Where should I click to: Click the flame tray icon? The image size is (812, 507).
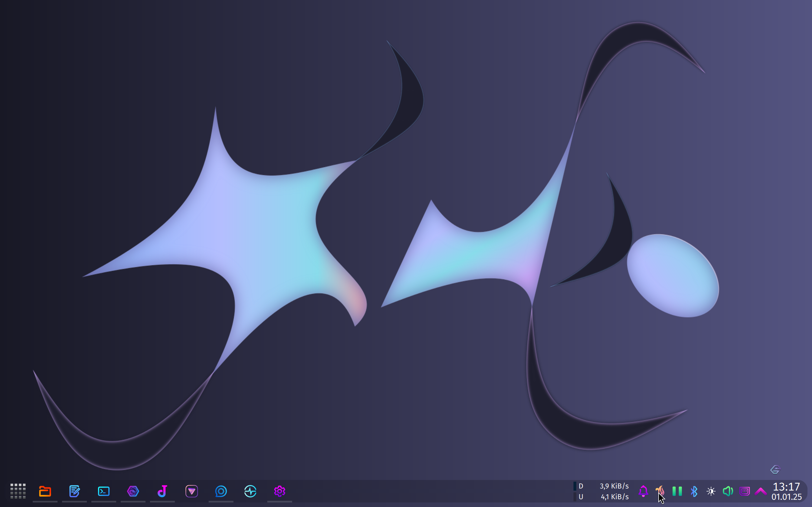tap(660, 491)
